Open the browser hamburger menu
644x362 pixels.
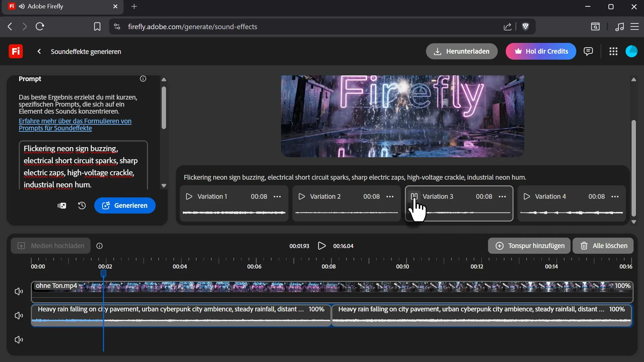pyautogui.click(x=635, y=26)
